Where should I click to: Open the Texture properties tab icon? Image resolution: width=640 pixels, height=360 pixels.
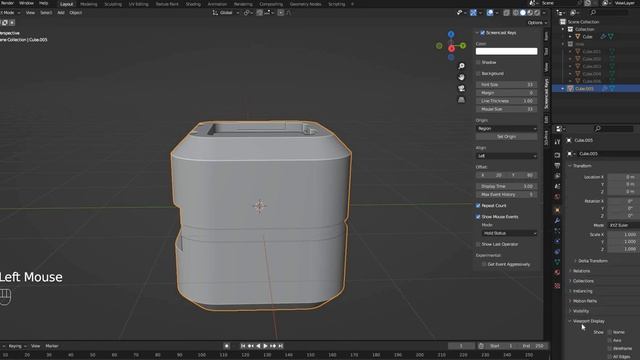[557, 286]
